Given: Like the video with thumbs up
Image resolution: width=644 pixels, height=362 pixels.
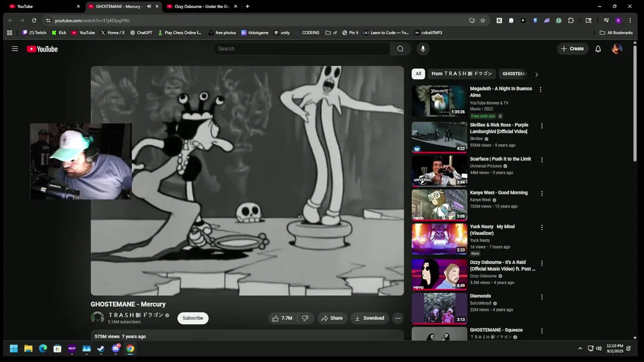Looking at the screenshot, I should [282, 318].
